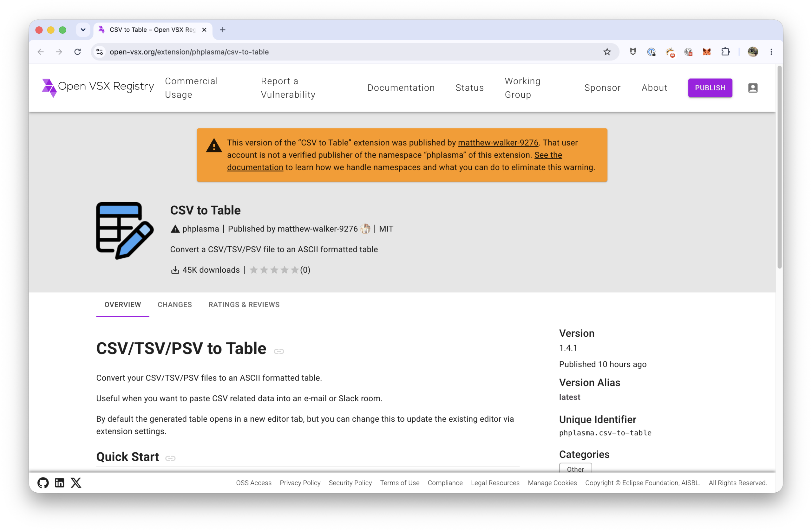Click the 'Published 10 hours ago' text

[x=603, y=364]
